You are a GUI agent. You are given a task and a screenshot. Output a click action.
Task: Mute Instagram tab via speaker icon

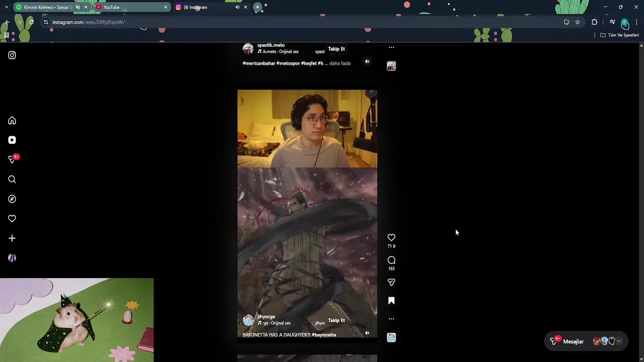click(x=237, y=8)
